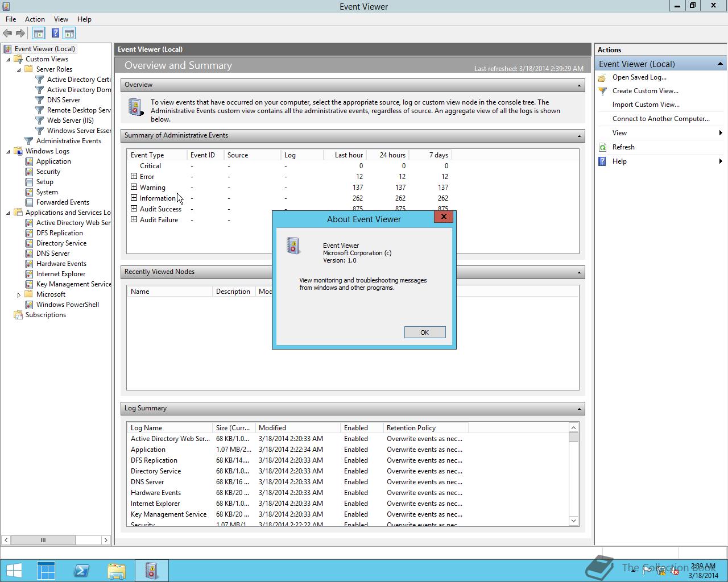Viewport: 728px width, 582px height.
Task: Open the System log in the tree
Action: point(47,192)
